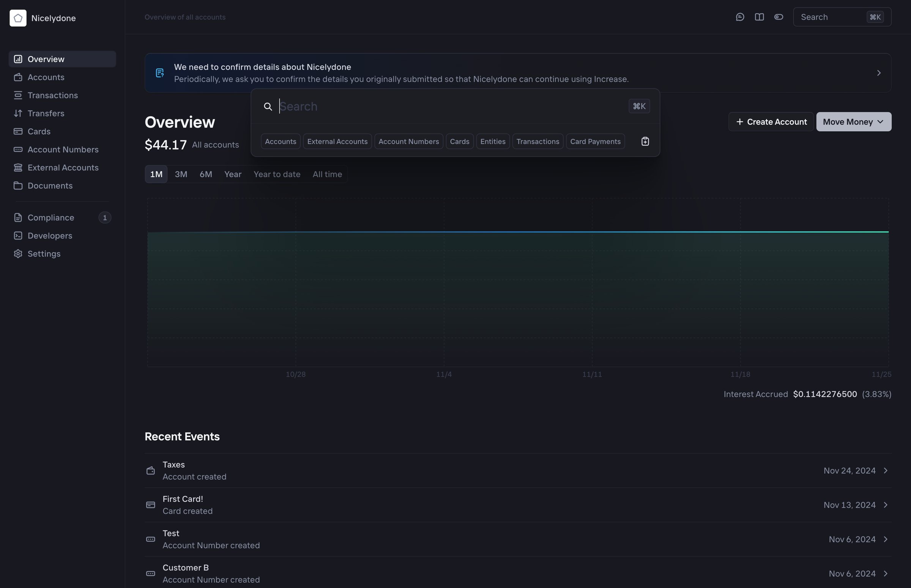Image resolution: width=911 pixels, height=588 pixels.
Task: Open the confirm details banner chevron
Action: [x=879, y=73]
